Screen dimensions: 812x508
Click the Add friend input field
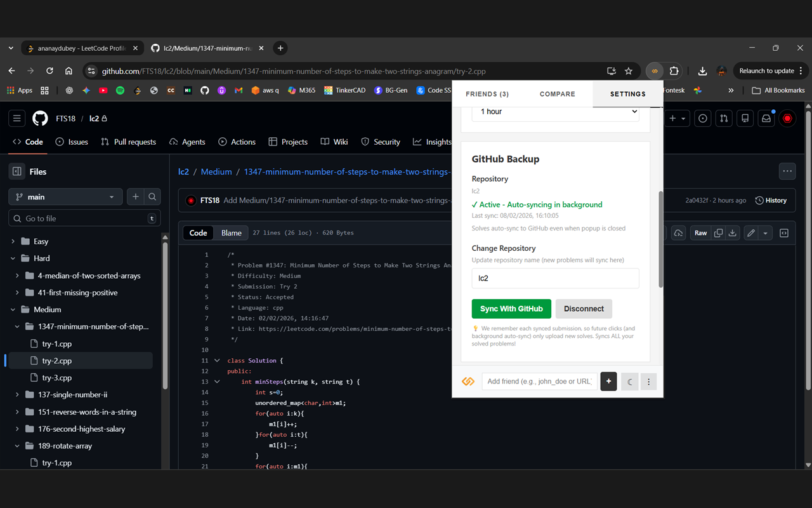pos(539,381)
